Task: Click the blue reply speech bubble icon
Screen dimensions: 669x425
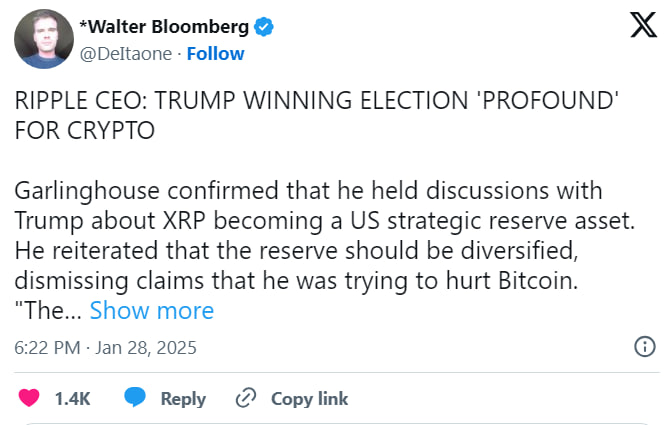Action: tap(135, 398)
